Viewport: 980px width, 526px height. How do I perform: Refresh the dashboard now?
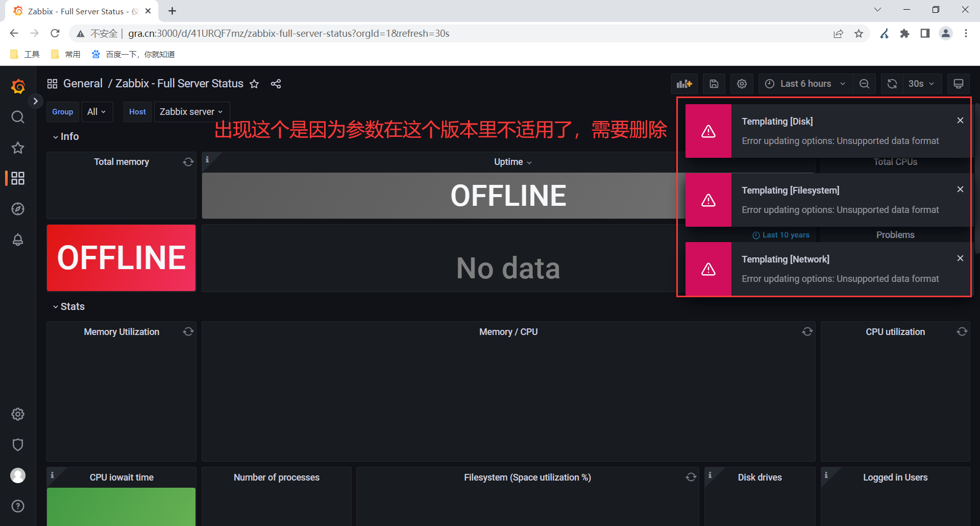point(892,84)
